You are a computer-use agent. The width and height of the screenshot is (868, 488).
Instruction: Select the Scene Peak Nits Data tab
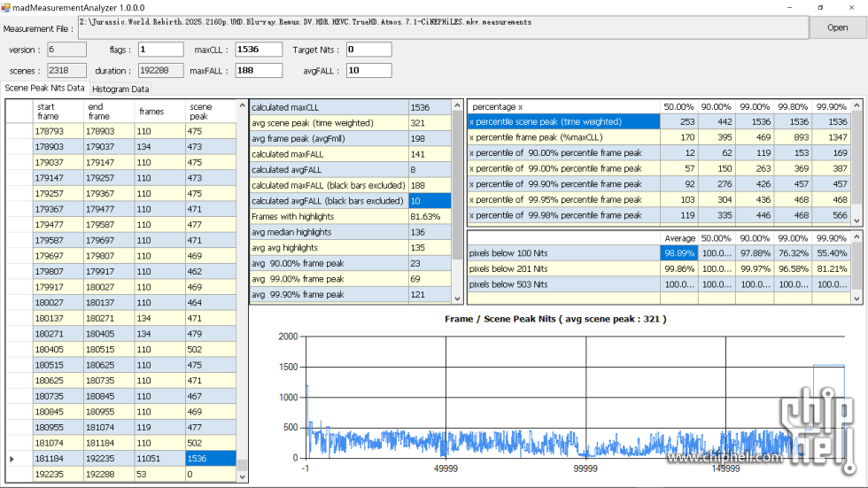coord(45,89)
